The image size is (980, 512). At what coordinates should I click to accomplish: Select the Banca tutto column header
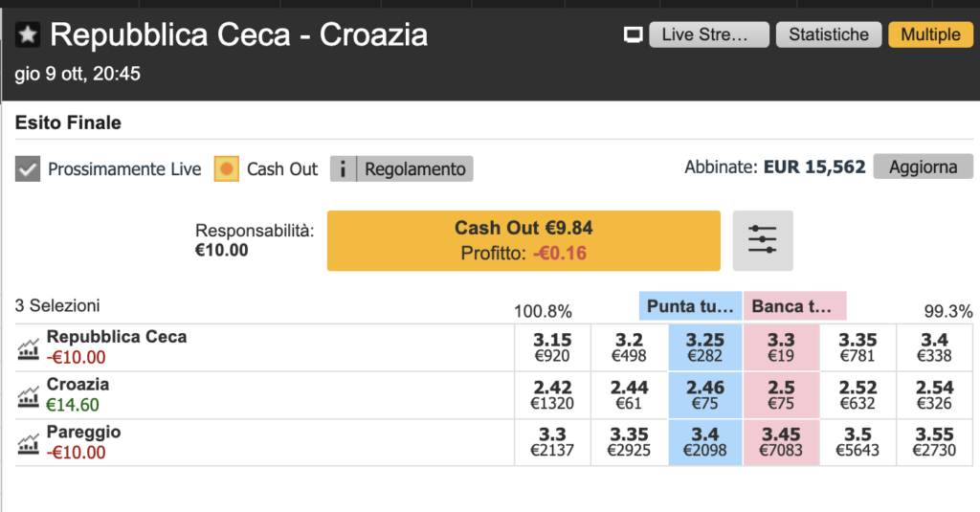tap(794, 306)
